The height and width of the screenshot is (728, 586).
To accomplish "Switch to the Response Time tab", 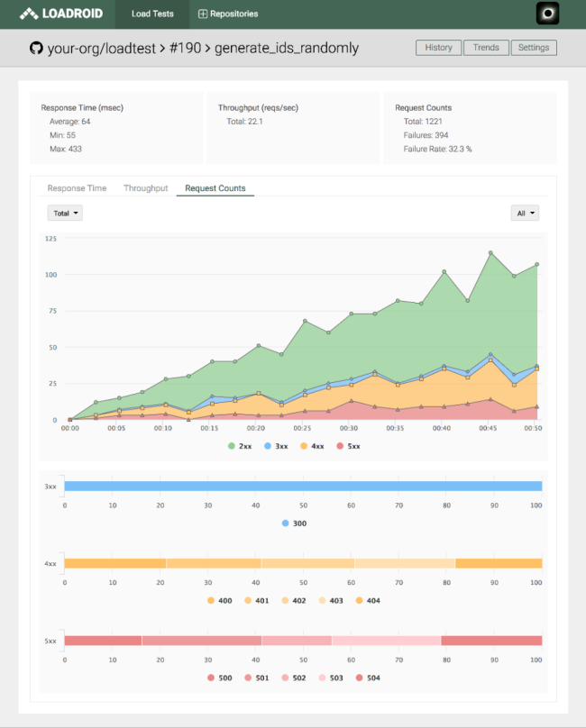I will 77,188.
